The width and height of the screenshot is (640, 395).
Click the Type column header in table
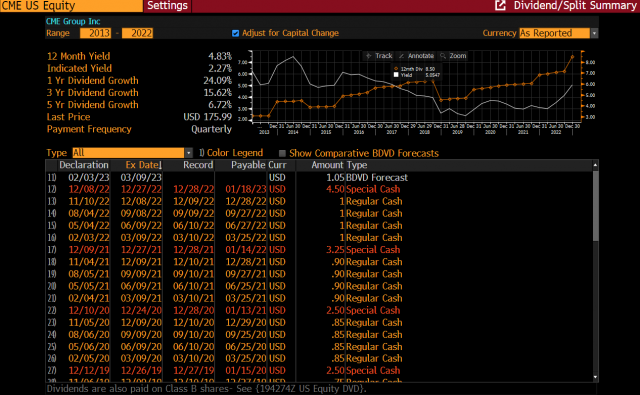[357, 165]
